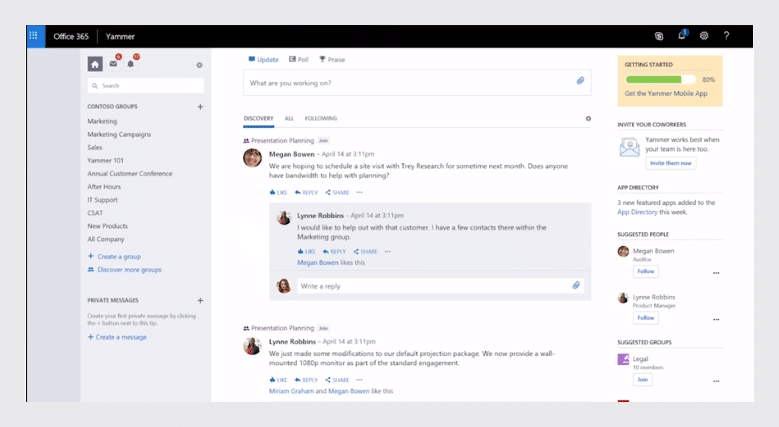Open more options on projection package post
The width and height of the screenshot is (779, 427).
pyautogui.click(x=360, y=380)
